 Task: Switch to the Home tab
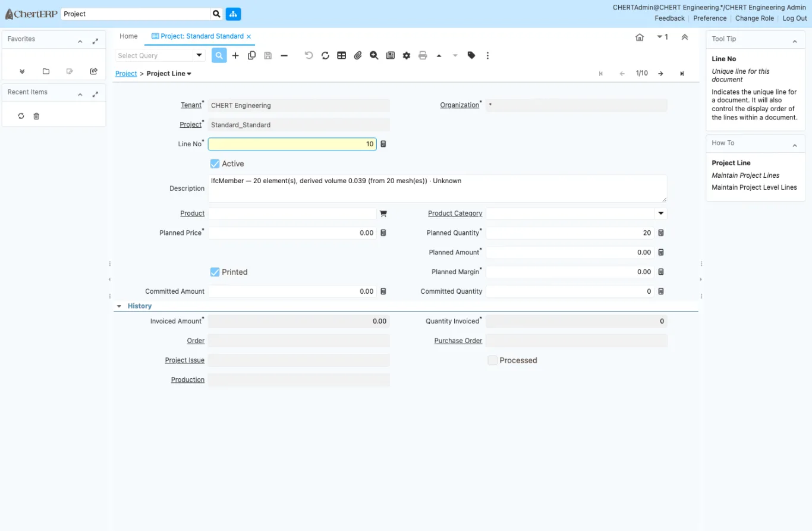128,36
